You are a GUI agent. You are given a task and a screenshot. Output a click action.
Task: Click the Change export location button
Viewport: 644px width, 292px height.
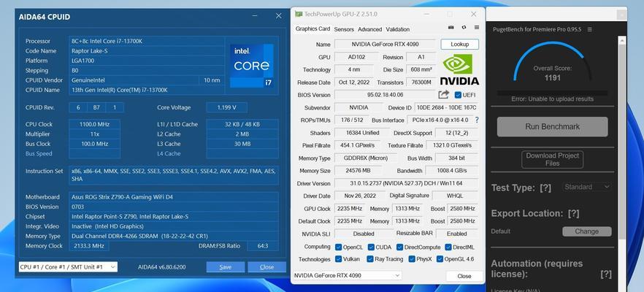coord(586,231)
